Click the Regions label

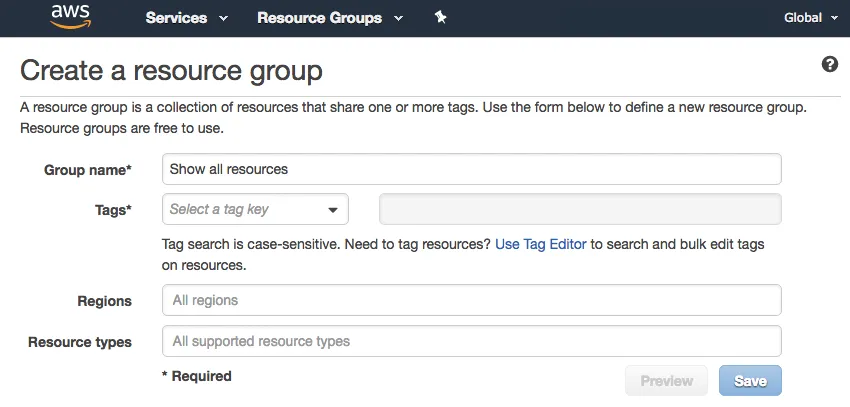(x=104, y=301)
